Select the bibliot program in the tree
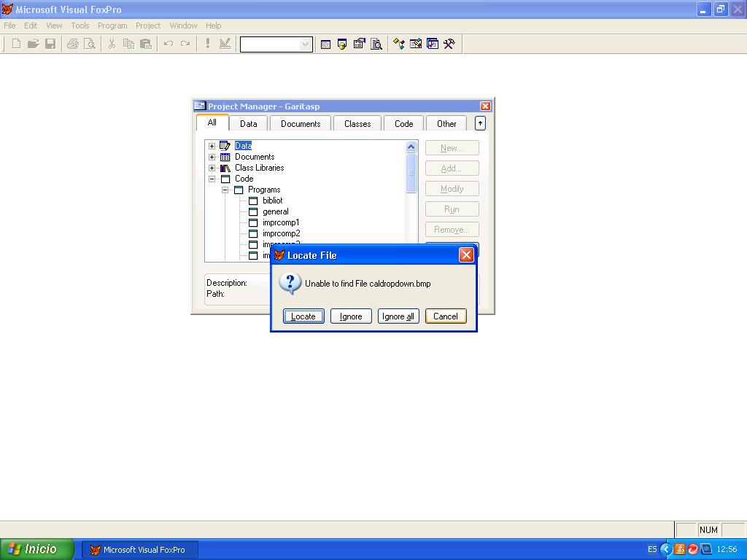Image resolution: width=747 pixels, height=560 pixels. [273, 201]
